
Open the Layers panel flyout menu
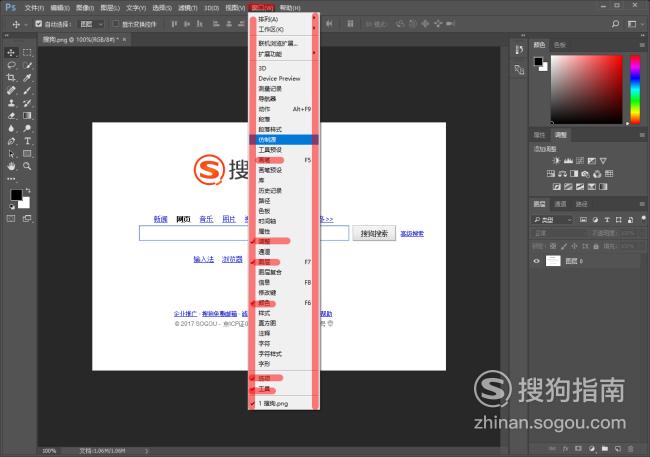[x=642, y=204]
